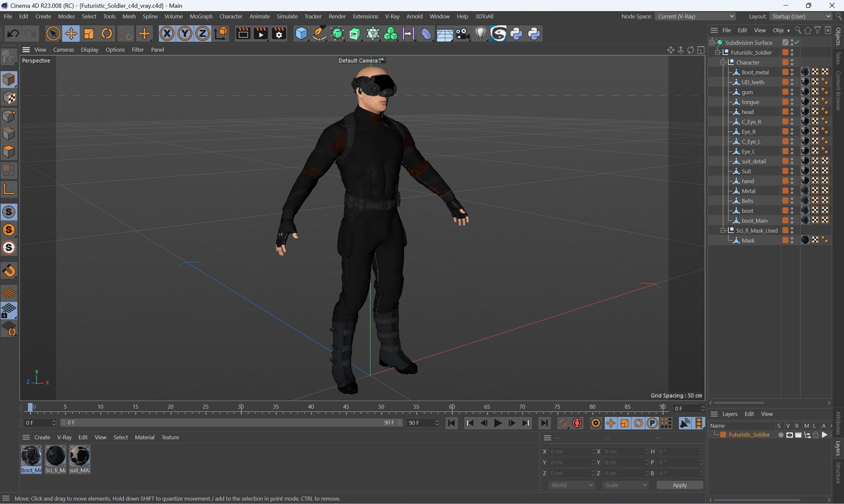Toggle the coordinate system World/Object button
The image size is (844, 504).
click(221, 34)
